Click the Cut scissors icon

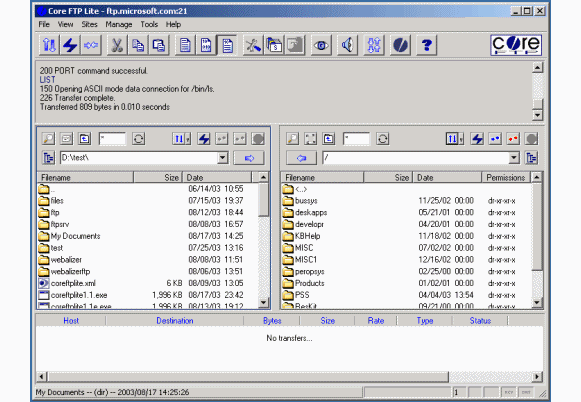(x=117, y=45)
